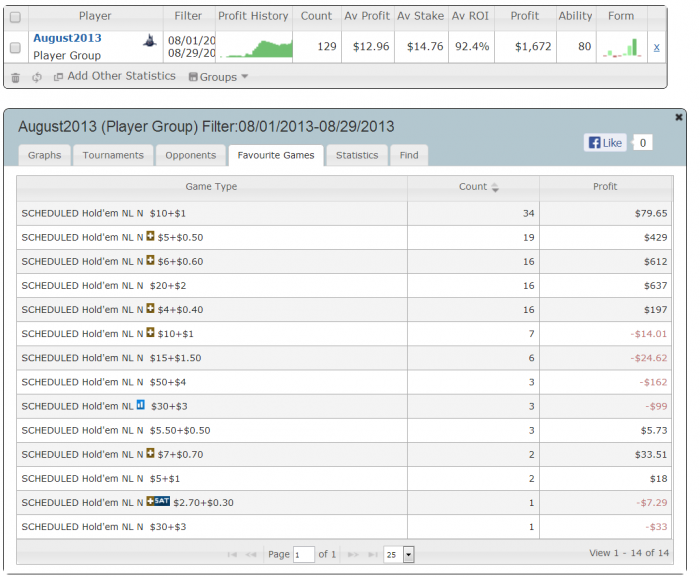
Task: Click the $612 profit cell
Action: click(x=605, y=262)
